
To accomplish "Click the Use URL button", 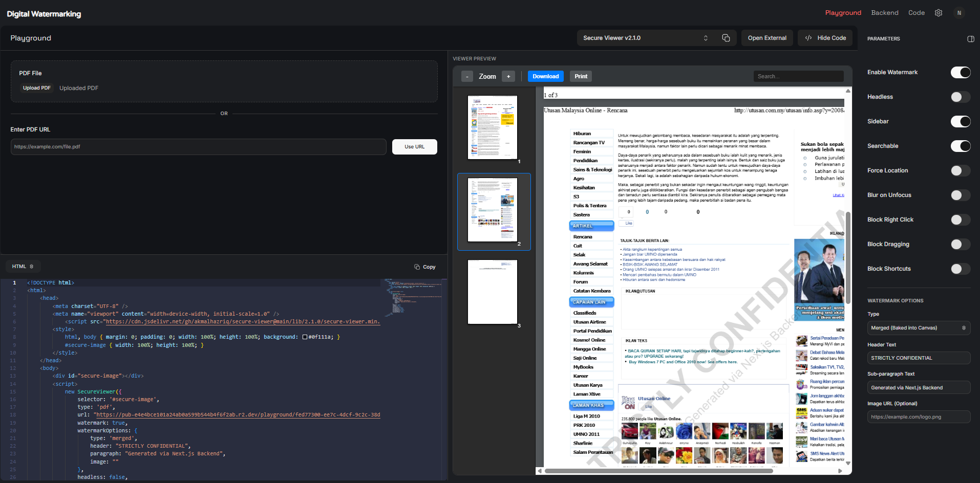I will (x=415, y=147).
